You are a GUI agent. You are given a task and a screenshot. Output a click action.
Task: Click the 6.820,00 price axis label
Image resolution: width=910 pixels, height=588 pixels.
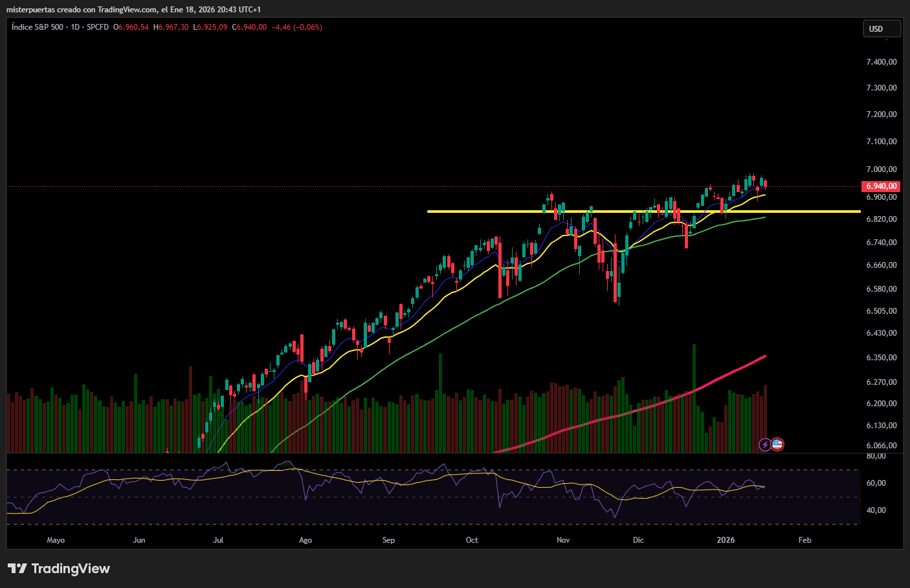pyautogui.click(x=882, y=219)
